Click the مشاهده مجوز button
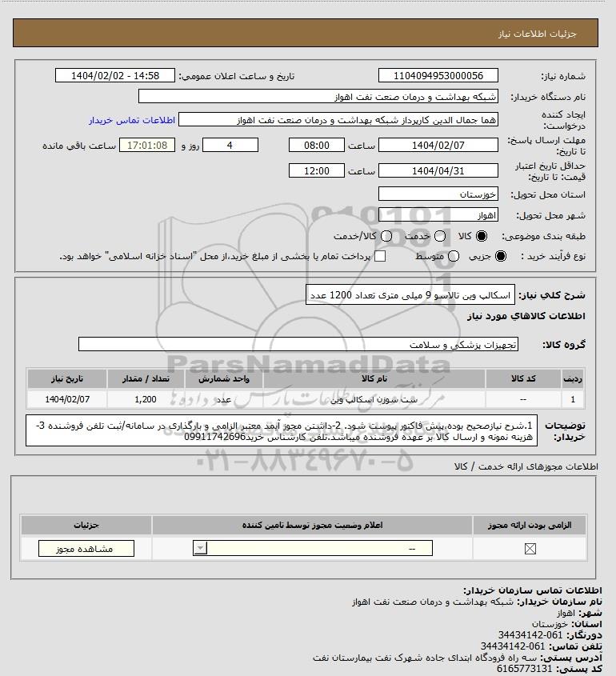The height and width of the screenshot is (676, 616). point(86,548)
